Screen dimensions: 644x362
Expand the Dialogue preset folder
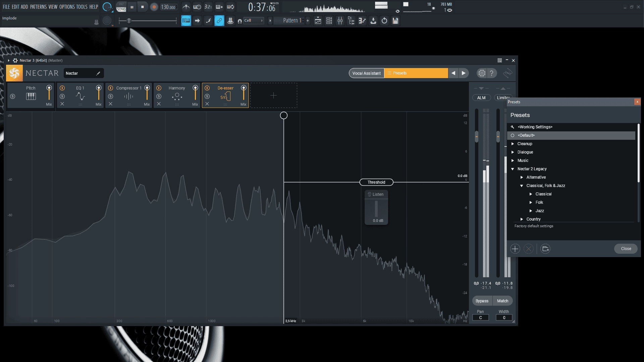coord(513,152)
